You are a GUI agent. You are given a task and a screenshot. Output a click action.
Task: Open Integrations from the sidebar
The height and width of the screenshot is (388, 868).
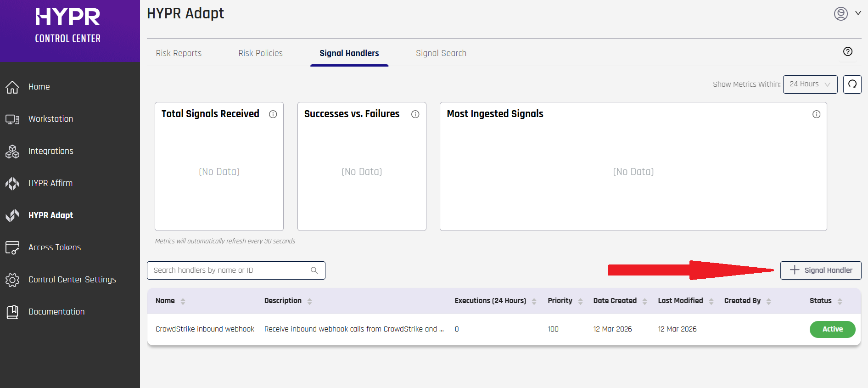coord(50,151)
